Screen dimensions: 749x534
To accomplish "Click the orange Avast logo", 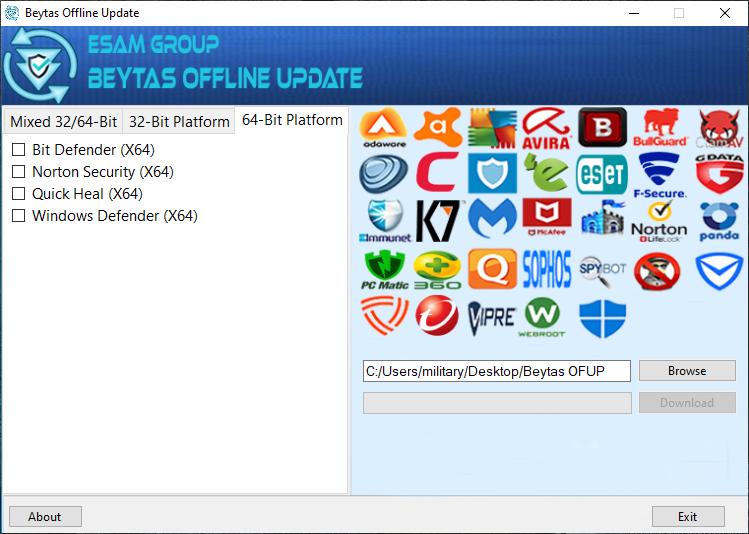I will [x=438, y=127].
